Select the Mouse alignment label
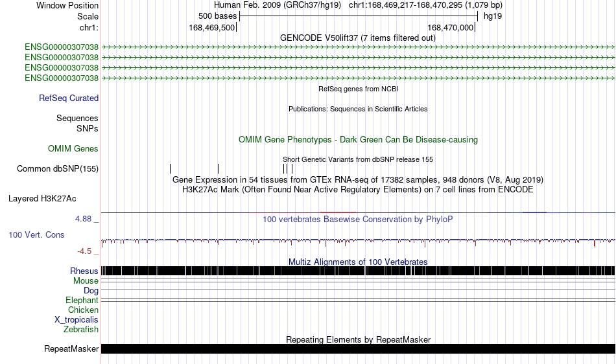616x364 pixels. pos(86,281)
